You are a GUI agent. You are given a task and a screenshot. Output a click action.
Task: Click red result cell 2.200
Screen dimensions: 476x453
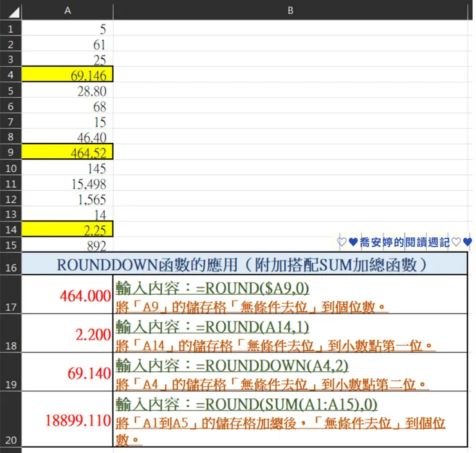coord(68,333)
